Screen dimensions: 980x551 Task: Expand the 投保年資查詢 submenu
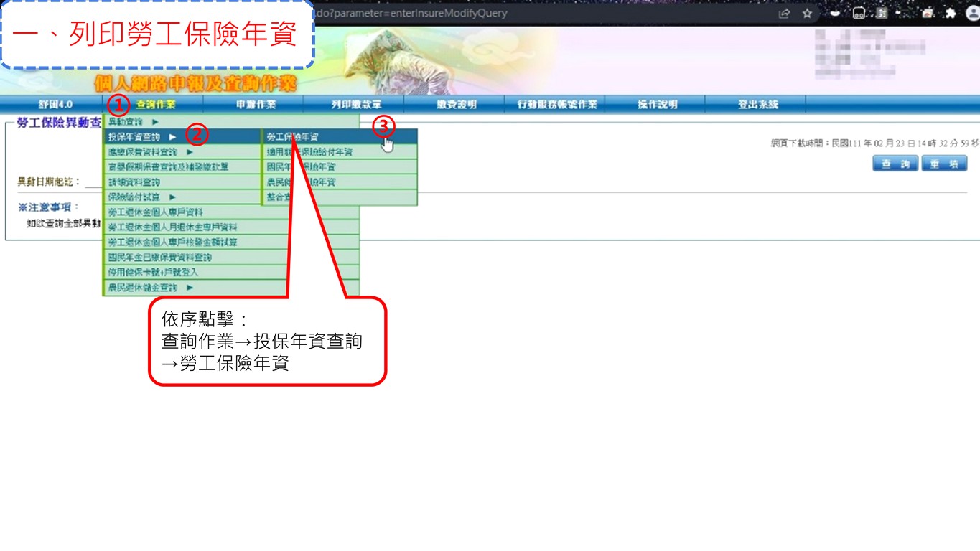182,137
